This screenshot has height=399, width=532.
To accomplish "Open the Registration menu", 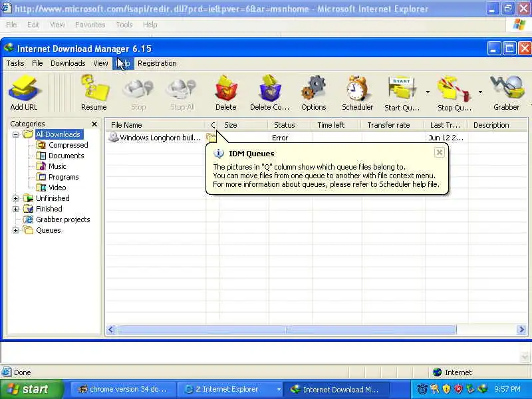I will [x=157, y=63].
